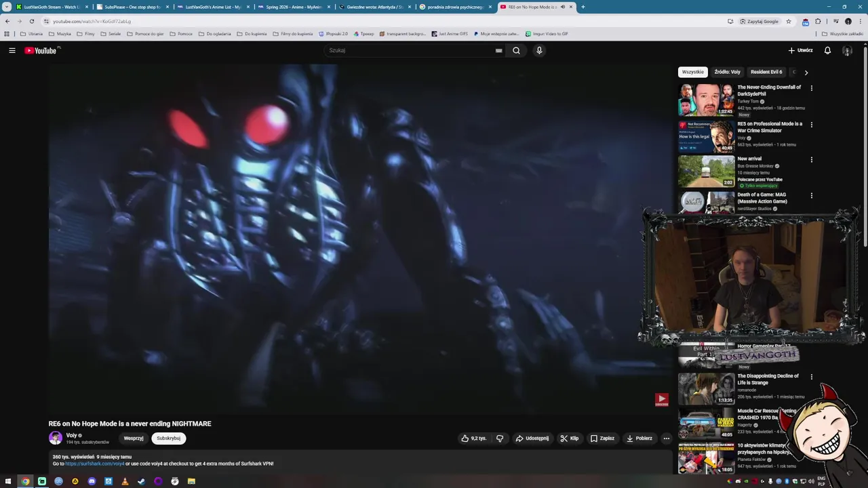Select the Źródło: Voiy filter chip
Image resolution: width=868 pixels, height=488 pixels.
click(x=727, y=72)
